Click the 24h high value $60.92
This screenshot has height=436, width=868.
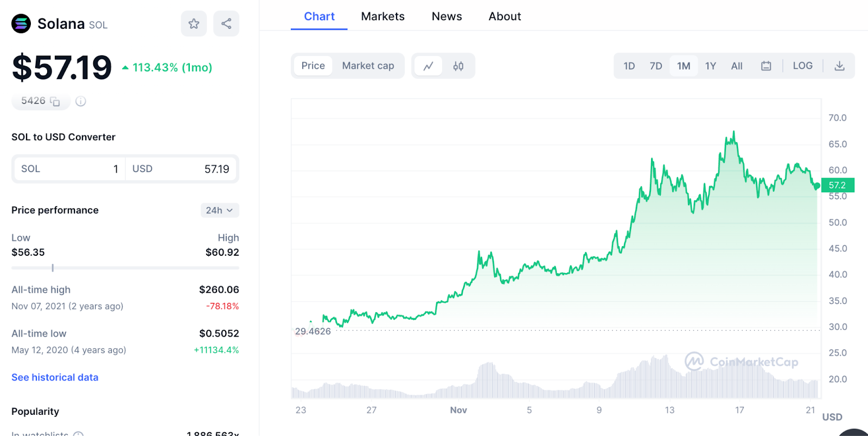[x=222, y=252]
